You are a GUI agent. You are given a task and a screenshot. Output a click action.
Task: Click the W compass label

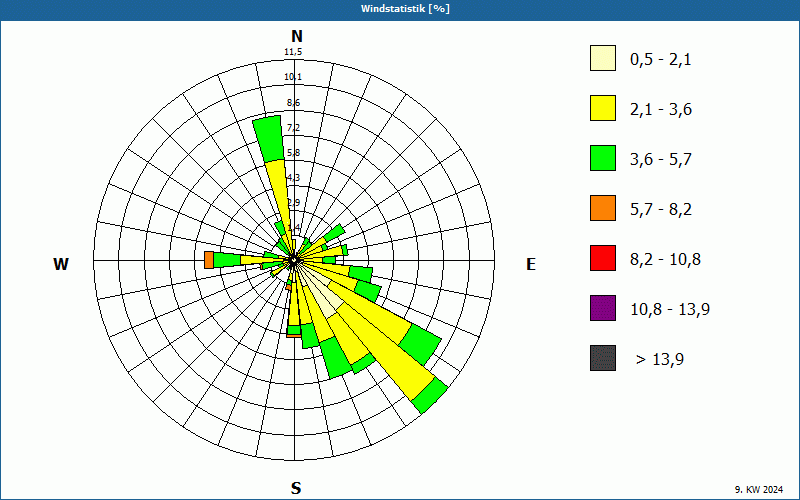(x=61, y=264)
